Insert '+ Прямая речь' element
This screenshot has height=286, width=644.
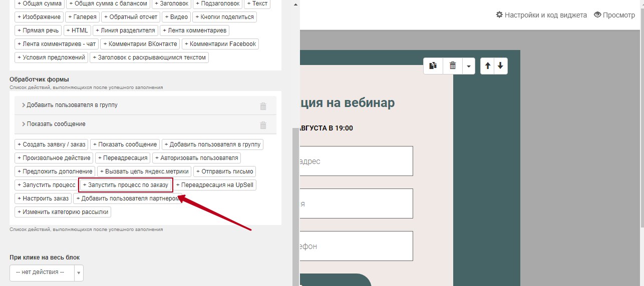[x=38, y=30]
